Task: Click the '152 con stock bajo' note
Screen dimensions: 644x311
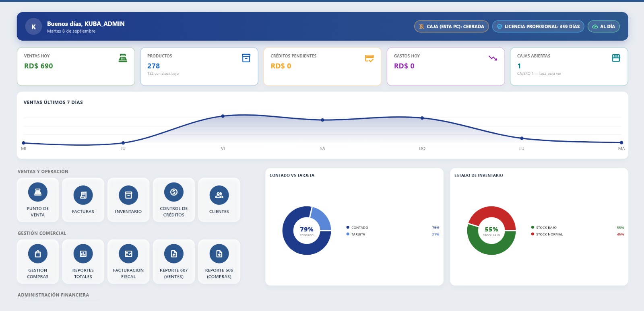Action: click(x=163, y=74)
